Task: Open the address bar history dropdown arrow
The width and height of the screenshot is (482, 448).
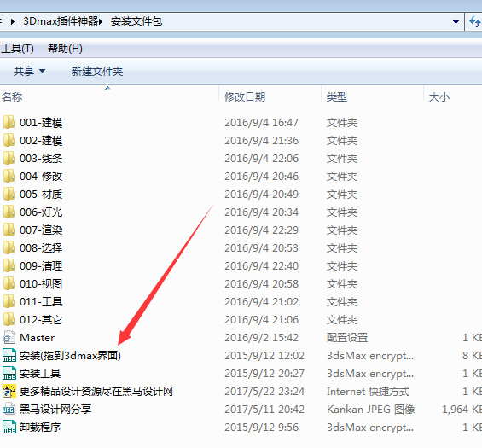Action: click(x=456, y=22)
